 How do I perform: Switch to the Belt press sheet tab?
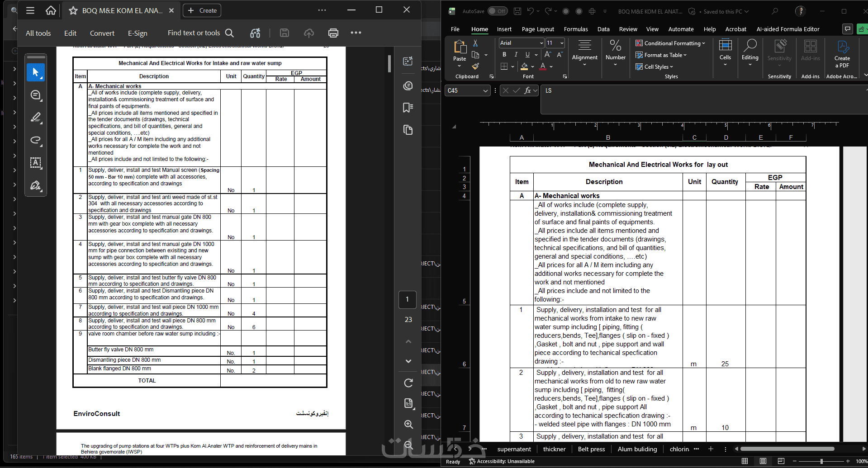591,449
